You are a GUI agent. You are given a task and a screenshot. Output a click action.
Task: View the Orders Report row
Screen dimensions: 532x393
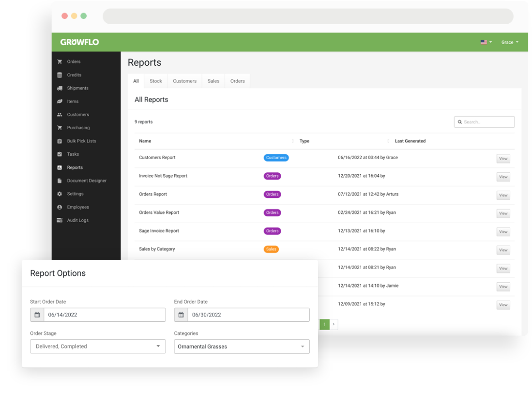pyautogui.click(x=503, y=196)
